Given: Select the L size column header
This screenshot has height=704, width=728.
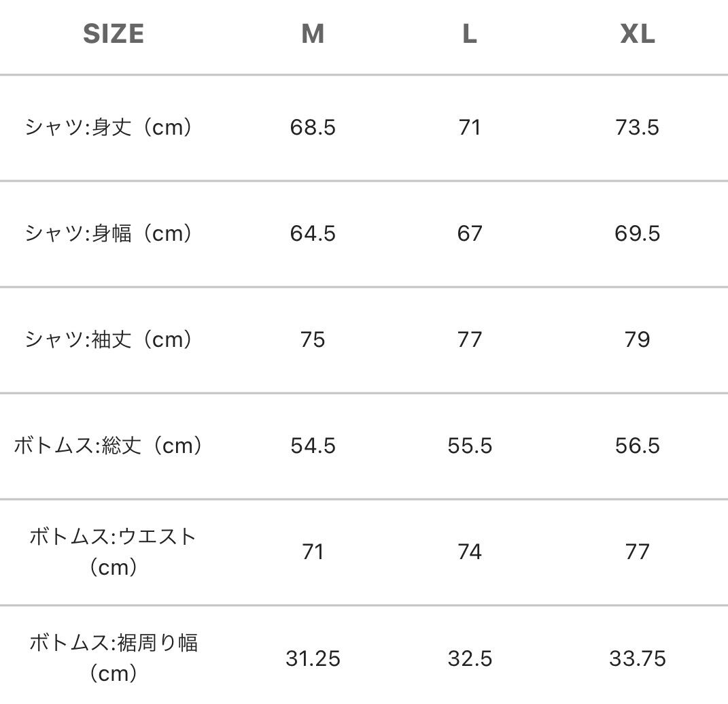Looking at the screenshot, I should (x=469, y=34).
